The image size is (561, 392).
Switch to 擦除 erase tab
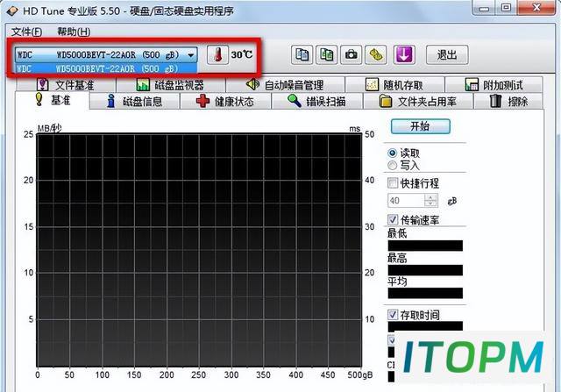pyautogui.click(x=508, y=102)
